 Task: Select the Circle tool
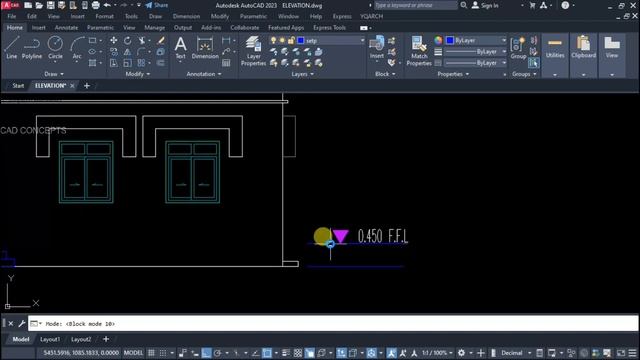[55, 48]
